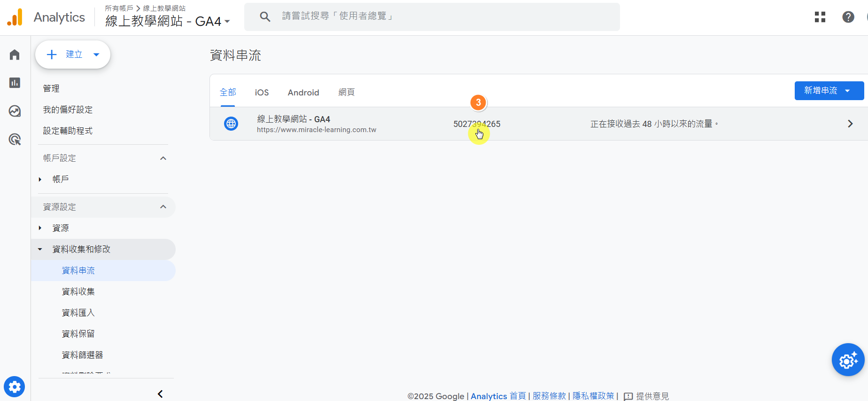Switch to the Android tab

tap(303, 93)
